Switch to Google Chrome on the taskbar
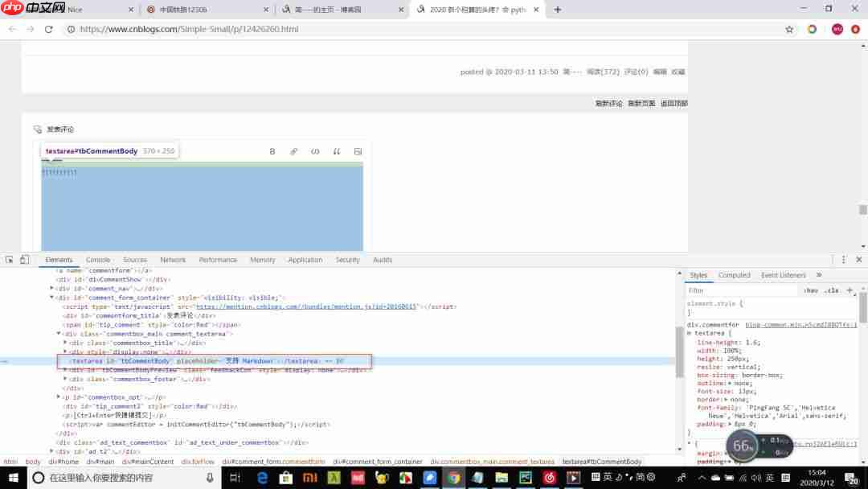This screenshot has height=489, width=868. point(453,478)
